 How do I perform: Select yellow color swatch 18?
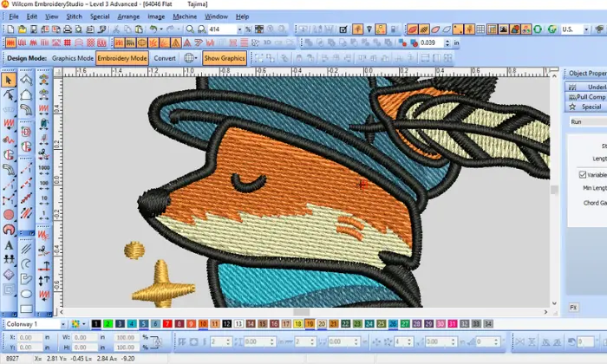pos(297,324)
